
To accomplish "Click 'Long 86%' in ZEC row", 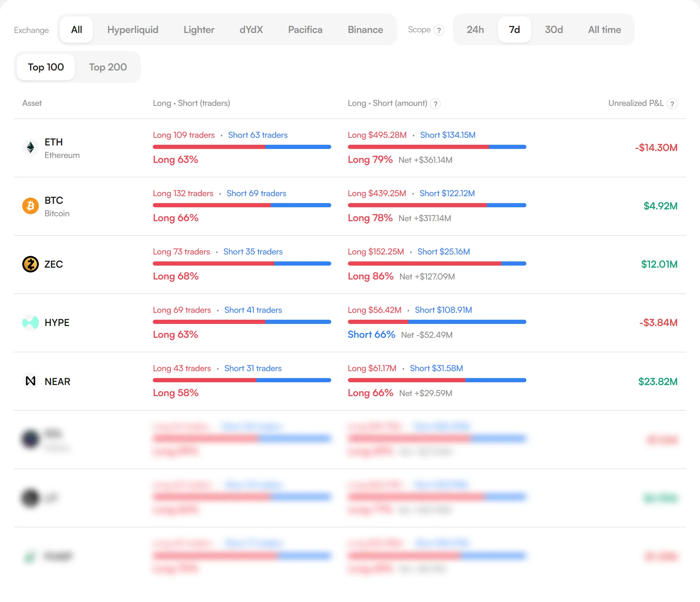I will coord(370,276).
